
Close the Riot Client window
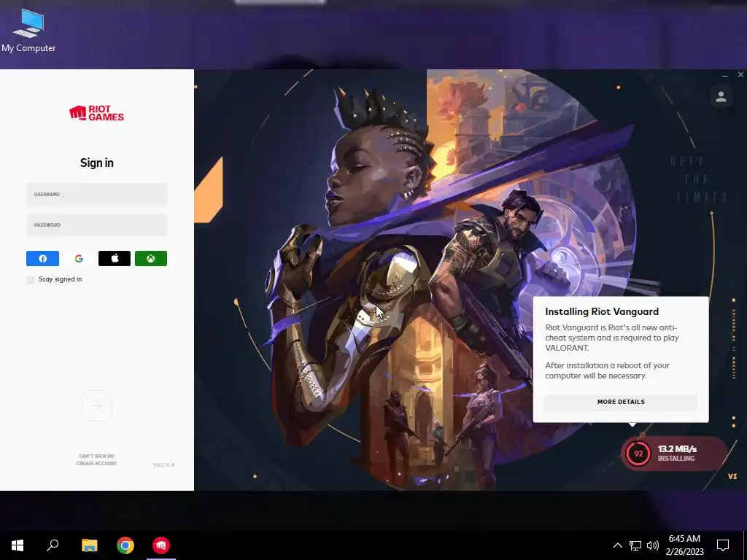pos(740,75)
